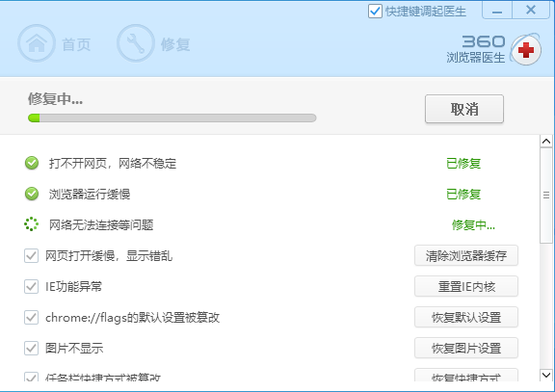Click the 修复中... heading text
Image resolution: width=555 pixels, height=392 pixels.
coord(55,98)
